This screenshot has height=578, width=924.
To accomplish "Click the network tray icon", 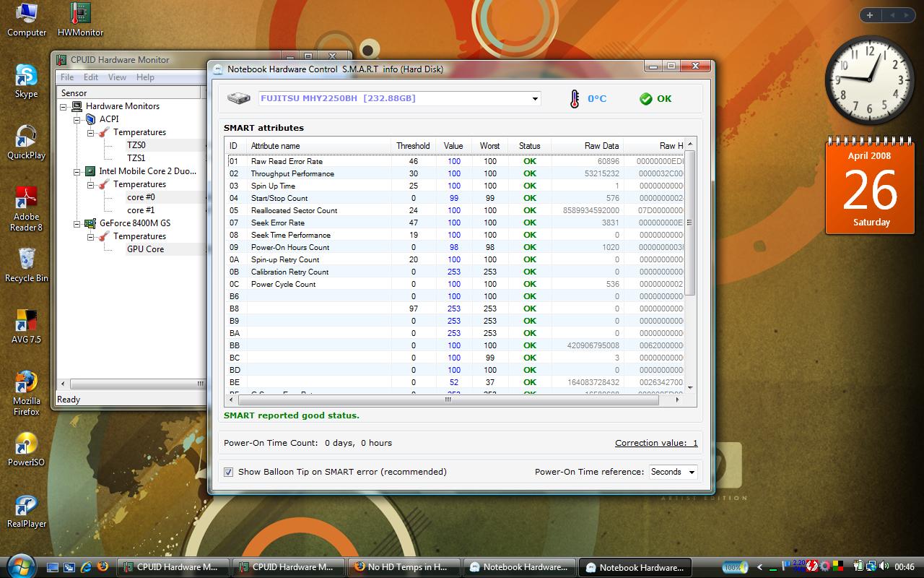I will [872, 567].
